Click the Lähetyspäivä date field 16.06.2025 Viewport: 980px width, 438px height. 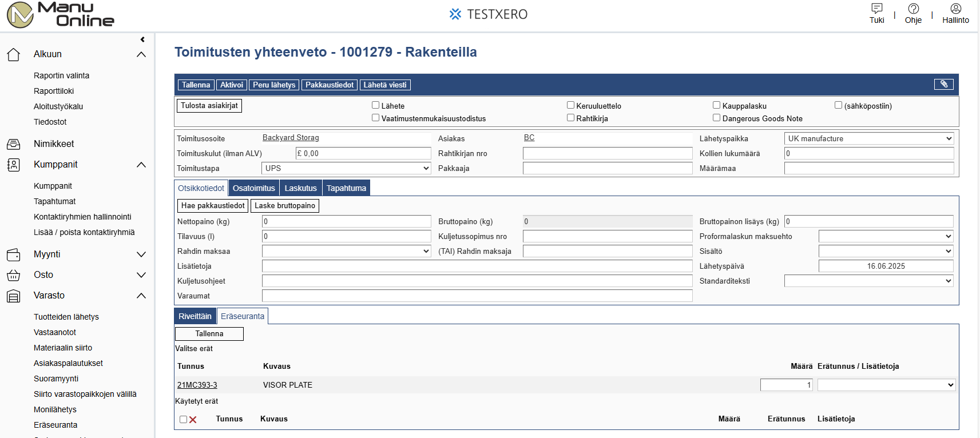(x=886, y=266)
